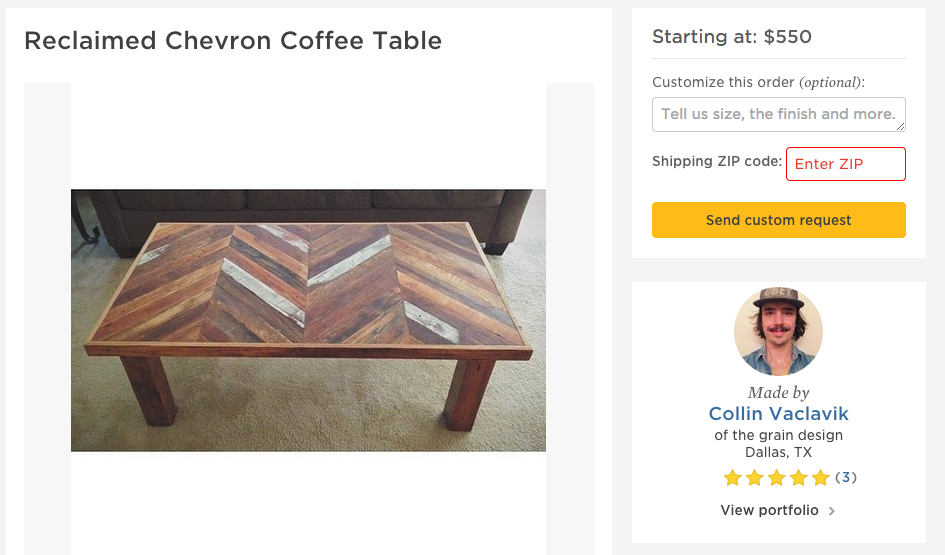The height and width of the screenshot is (555, 945).
Task: Click the 'Shipping ZIP code:' label
Action: [x=717, y=161]
